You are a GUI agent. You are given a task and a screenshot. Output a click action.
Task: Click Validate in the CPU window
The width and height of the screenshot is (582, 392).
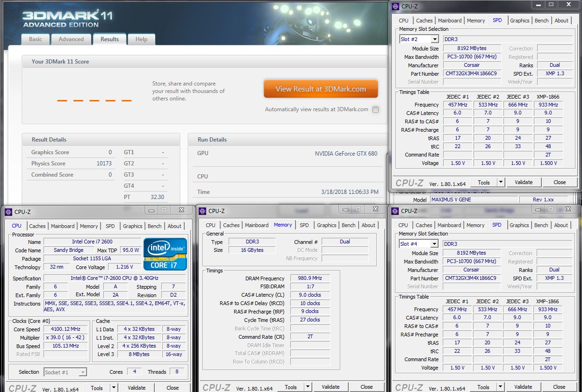coord(137,388)
